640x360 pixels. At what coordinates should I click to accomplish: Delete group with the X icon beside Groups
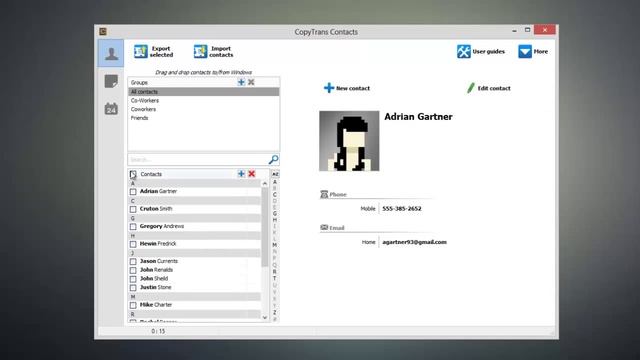coord(251,82)
